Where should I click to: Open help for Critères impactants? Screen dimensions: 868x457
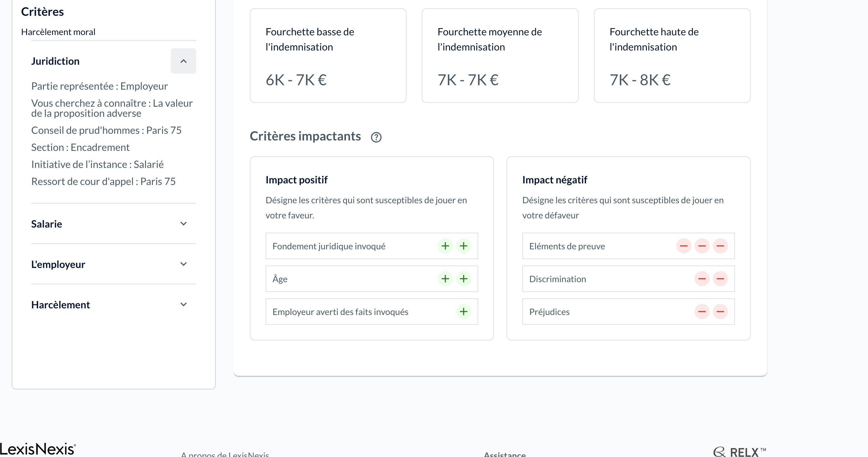coord(376,137)
